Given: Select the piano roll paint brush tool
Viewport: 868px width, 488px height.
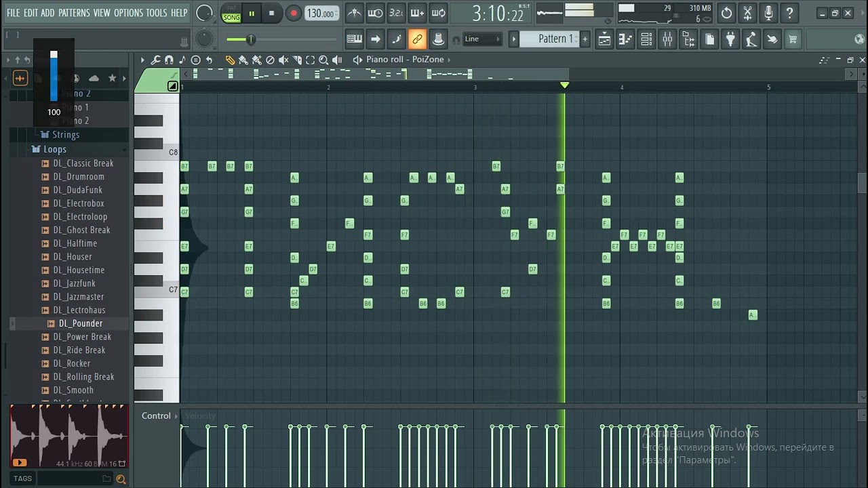Looking at the screenshot, I should point(243,60).
